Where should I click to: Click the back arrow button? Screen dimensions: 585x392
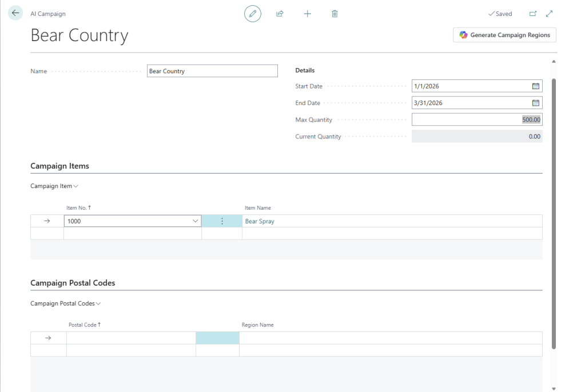point(15,13)
